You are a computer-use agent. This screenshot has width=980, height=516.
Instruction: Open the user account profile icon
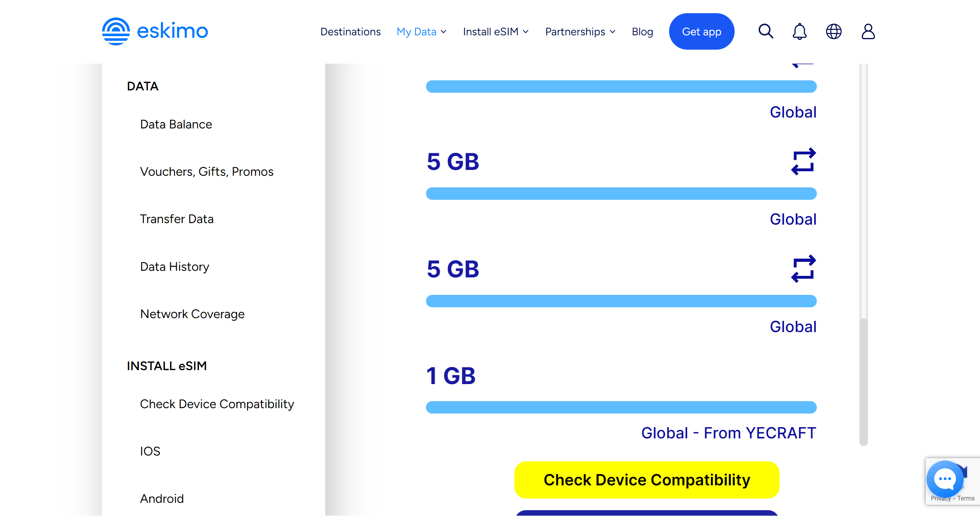tap(868, 31)
